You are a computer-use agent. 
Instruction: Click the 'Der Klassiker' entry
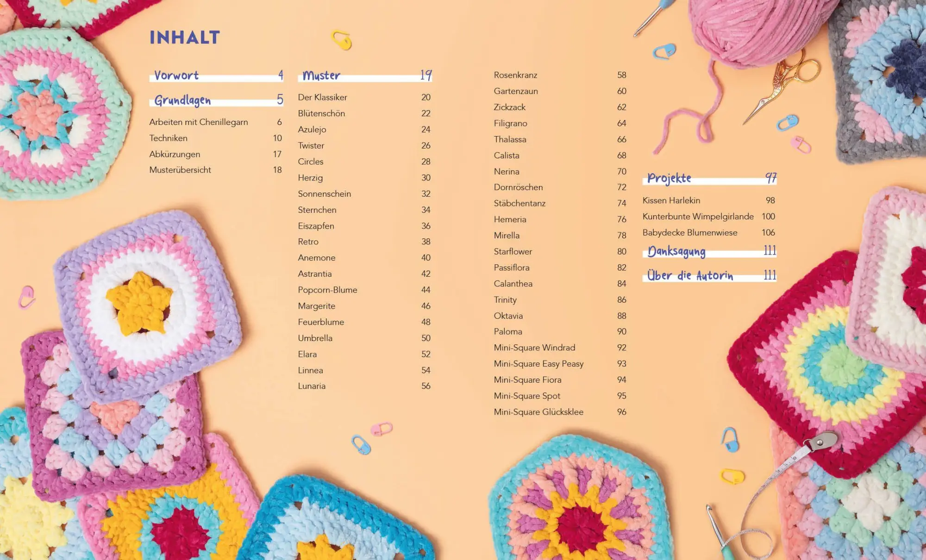click(323, 97)
